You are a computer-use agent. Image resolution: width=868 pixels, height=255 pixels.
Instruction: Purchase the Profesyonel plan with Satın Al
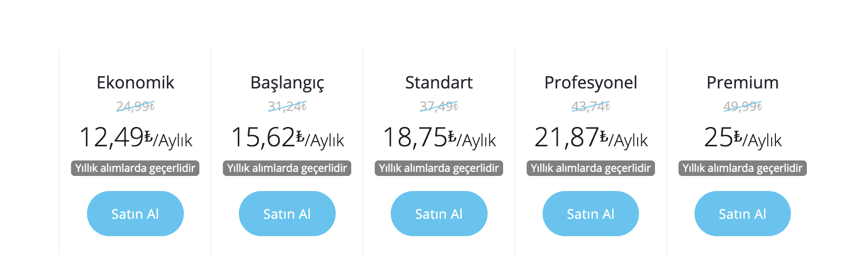tap(591, 214)
